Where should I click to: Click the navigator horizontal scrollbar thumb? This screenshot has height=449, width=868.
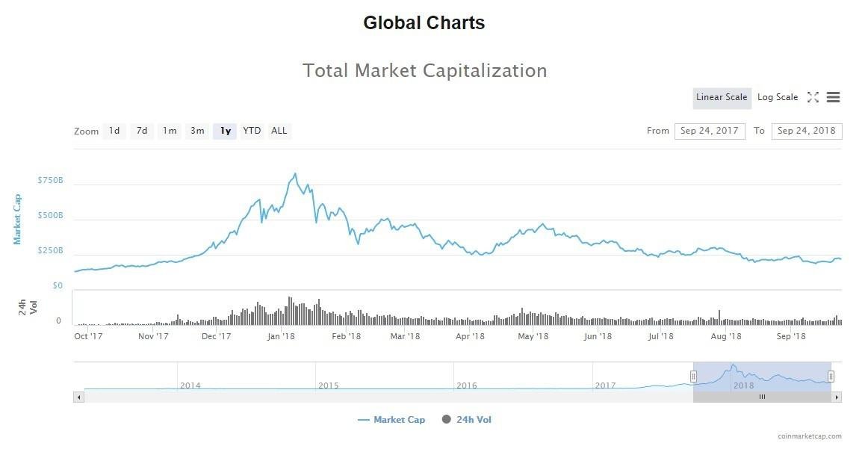[762, 397]
